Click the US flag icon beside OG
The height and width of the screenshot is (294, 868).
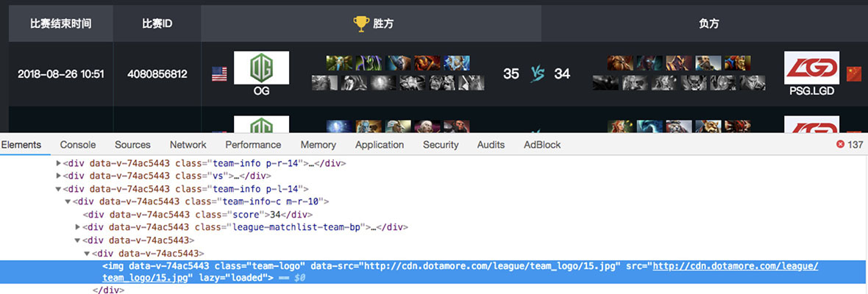coord(220,74)
